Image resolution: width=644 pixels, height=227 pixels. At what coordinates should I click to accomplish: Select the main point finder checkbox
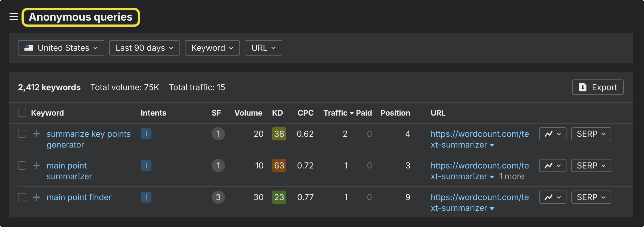(22, 197)
